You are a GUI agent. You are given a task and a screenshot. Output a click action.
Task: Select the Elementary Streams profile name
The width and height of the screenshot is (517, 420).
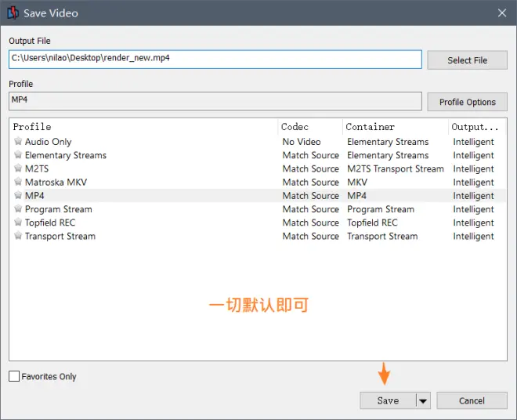(66, 155)
